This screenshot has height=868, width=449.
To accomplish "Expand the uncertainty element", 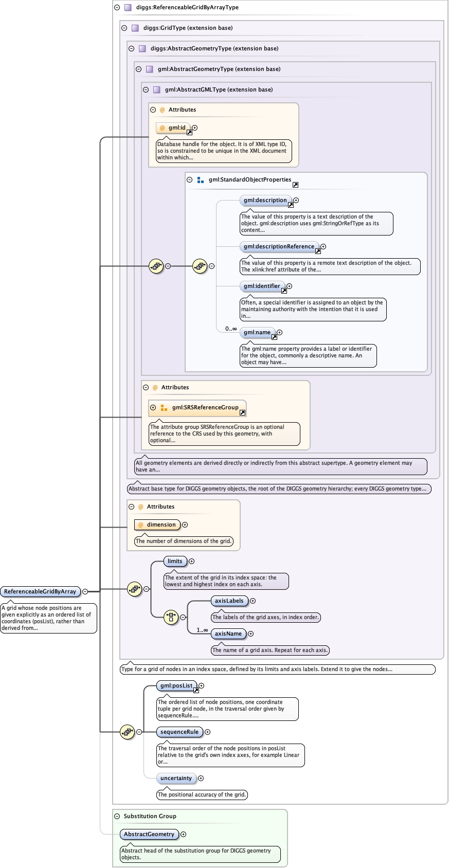I will point(201,779).
